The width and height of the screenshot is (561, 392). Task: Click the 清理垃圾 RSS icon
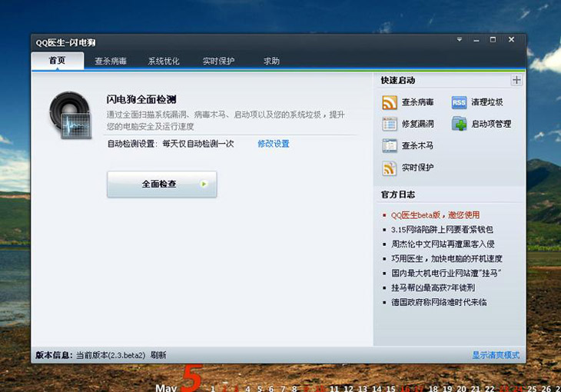(459, 102)
